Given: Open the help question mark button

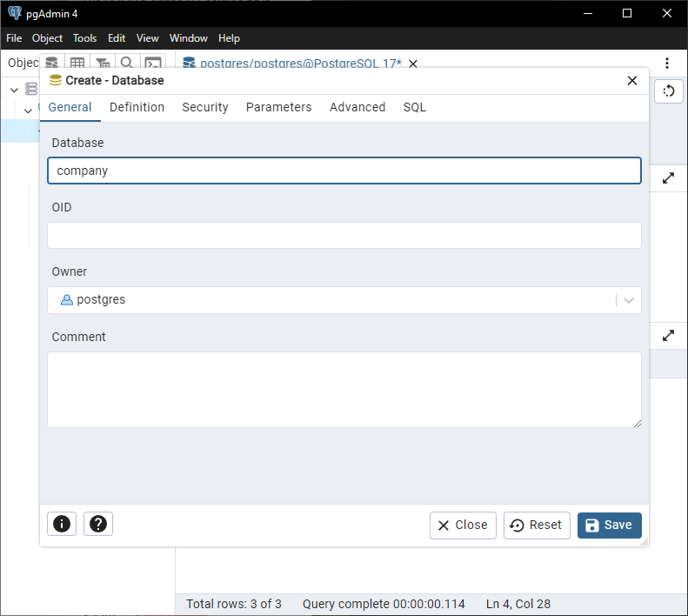Looking at the screenshot, I should click(98, 524).
